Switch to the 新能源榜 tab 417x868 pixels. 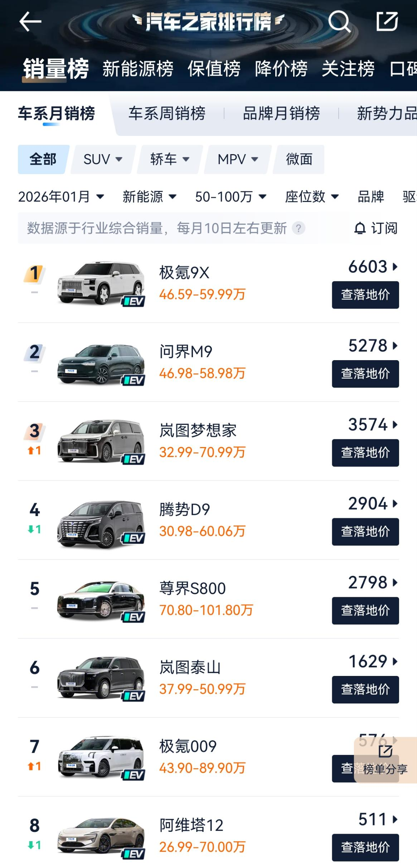click(x=138, y=69)
